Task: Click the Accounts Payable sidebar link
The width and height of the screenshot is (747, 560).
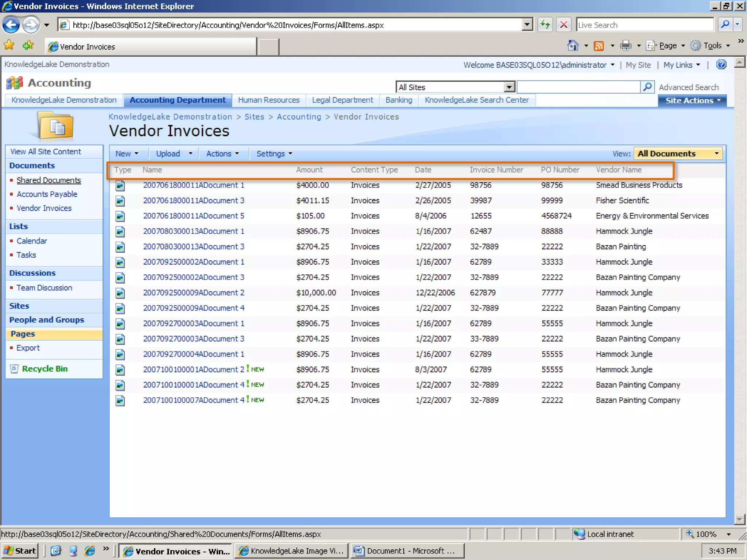Action: [x=47, y=194]
